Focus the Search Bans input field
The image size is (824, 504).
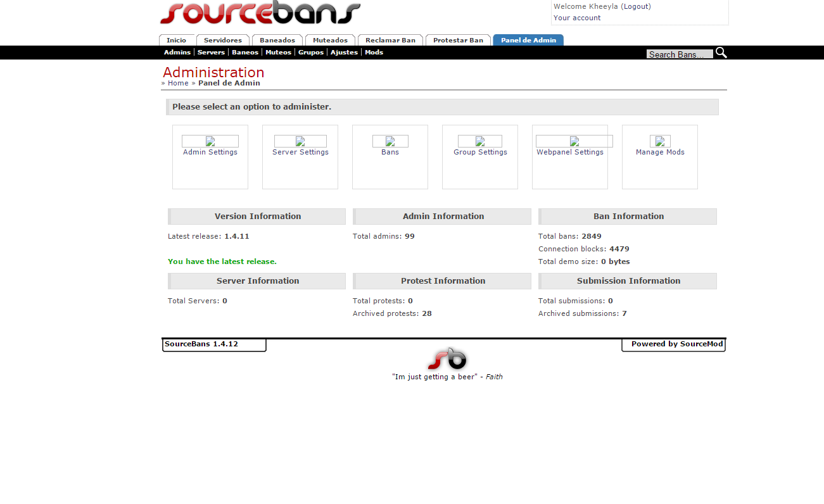pyautogui.click(x=680, y=54)
